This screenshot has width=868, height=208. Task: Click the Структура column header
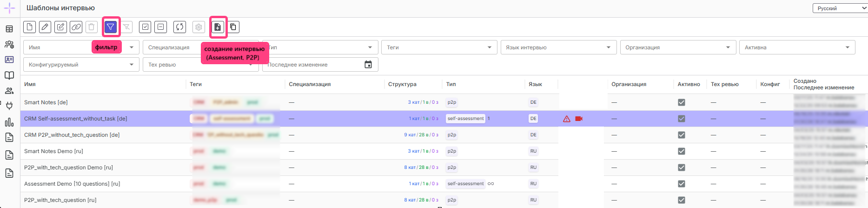click(x=402, y=84)
